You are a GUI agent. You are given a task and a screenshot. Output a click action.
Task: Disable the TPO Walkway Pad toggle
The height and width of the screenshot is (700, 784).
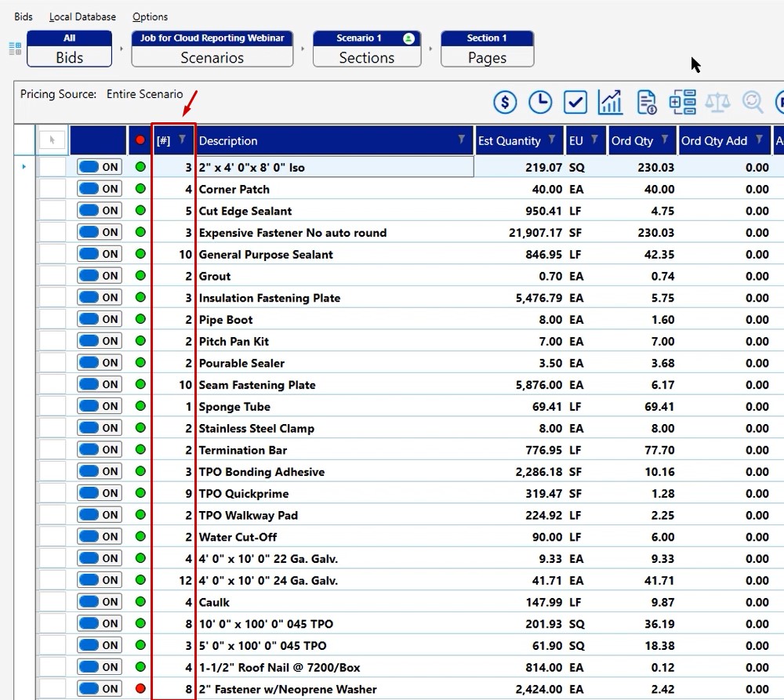(x=99, y=515)
